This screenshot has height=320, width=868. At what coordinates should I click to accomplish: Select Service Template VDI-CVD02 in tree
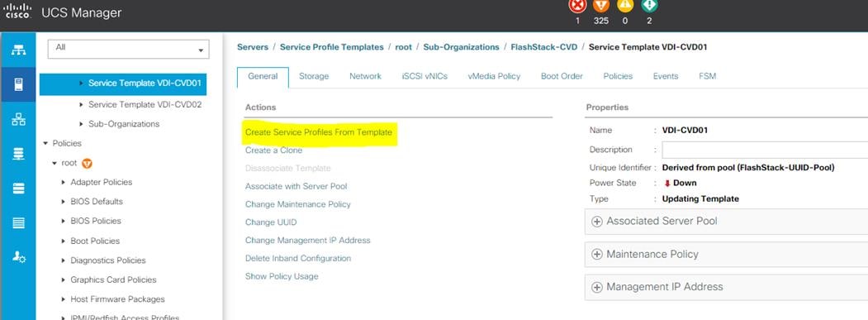coord(145,104)
